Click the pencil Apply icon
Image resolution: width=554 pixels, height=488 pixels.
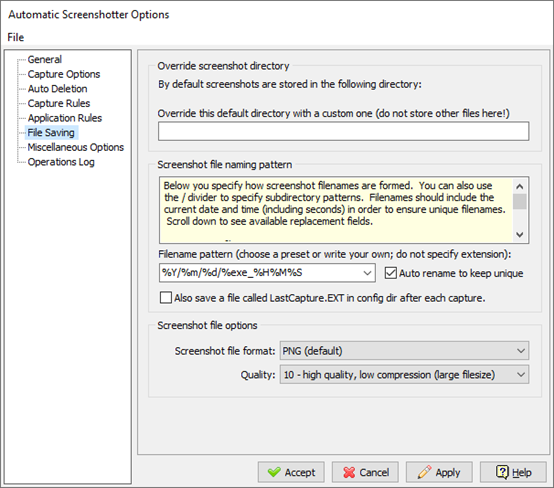pyautogui.click(x=424, y=472)
